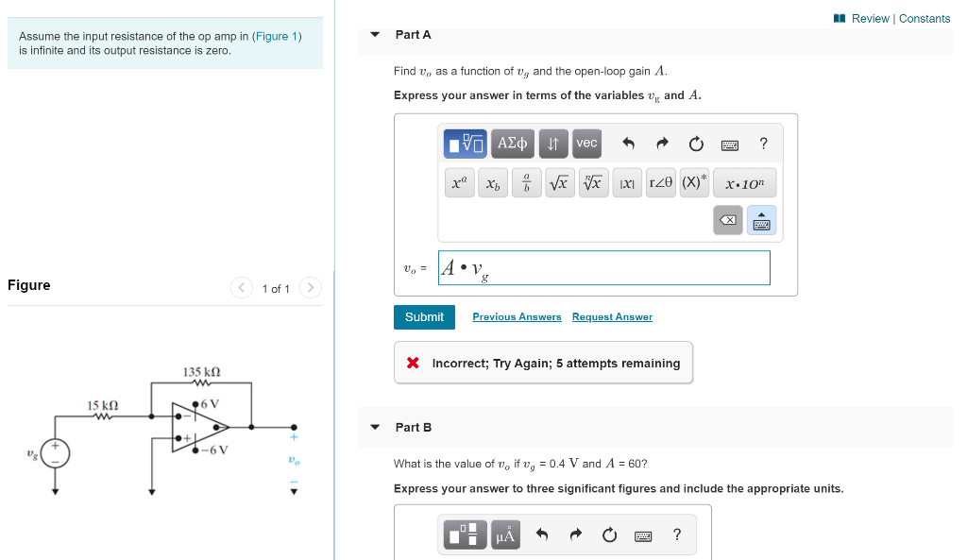Insert a square root template
The height and width of the screenshot is (560, 967).
[559, 182]
